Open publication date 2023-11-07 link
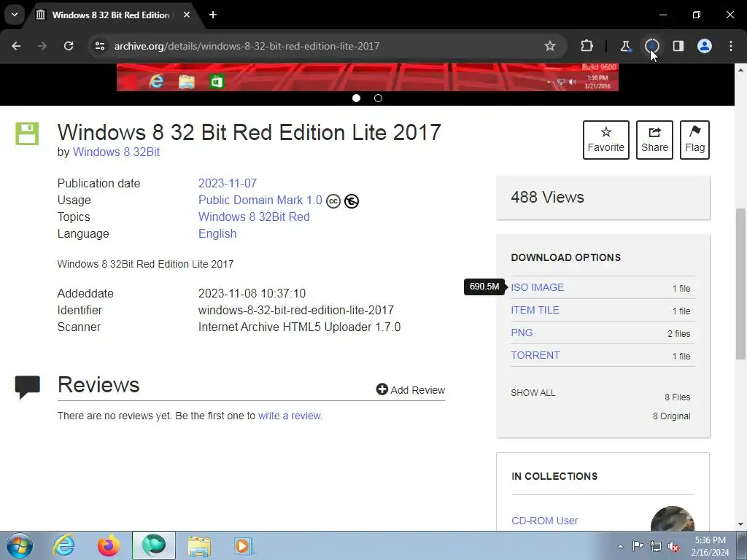The width and height of the screenshot is (747, 560). click(x=228, y=183)
